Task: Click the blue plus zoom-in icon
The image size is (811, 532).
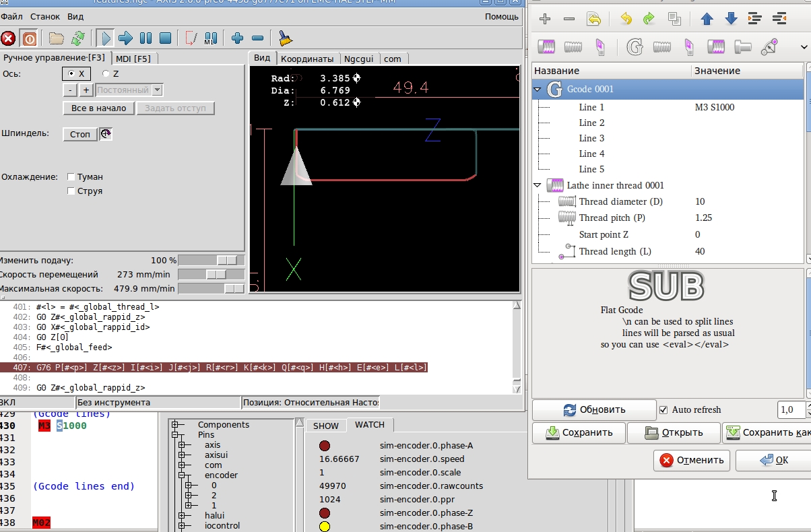Action: [237, 38]
